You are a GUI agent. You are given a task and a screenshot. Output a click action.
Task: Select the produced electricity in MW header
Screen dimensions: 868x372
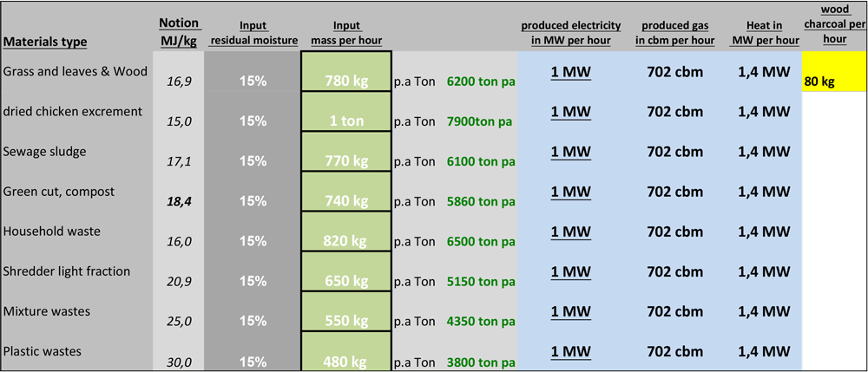tap(570, 33)
